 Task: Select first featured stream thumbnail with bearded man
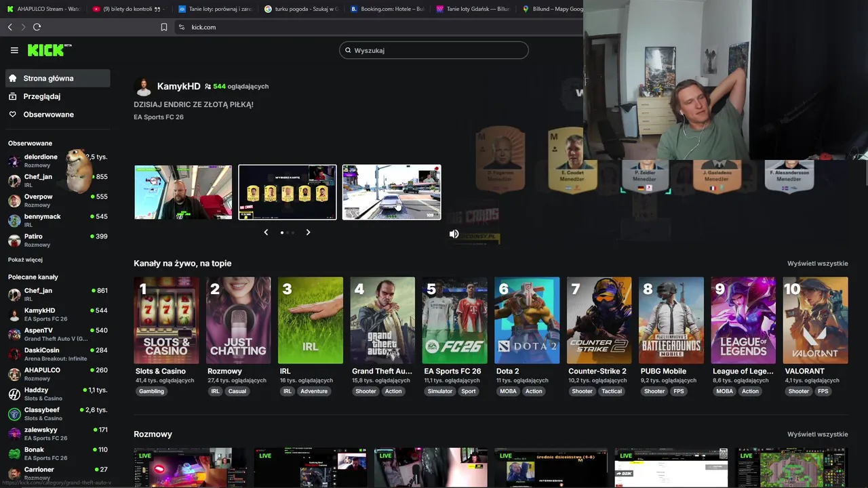(x=183, y=192)
